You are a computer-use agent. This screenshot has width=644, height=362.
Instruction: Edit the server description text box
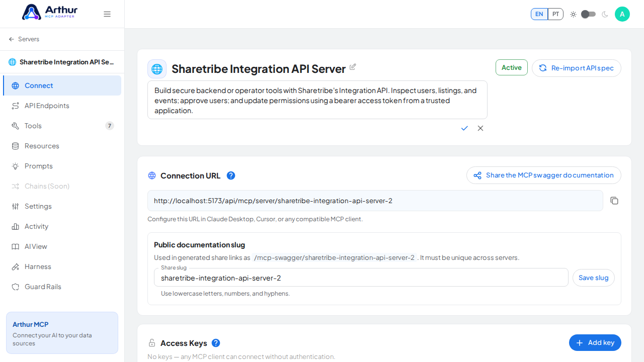click(x=317, y=100)
